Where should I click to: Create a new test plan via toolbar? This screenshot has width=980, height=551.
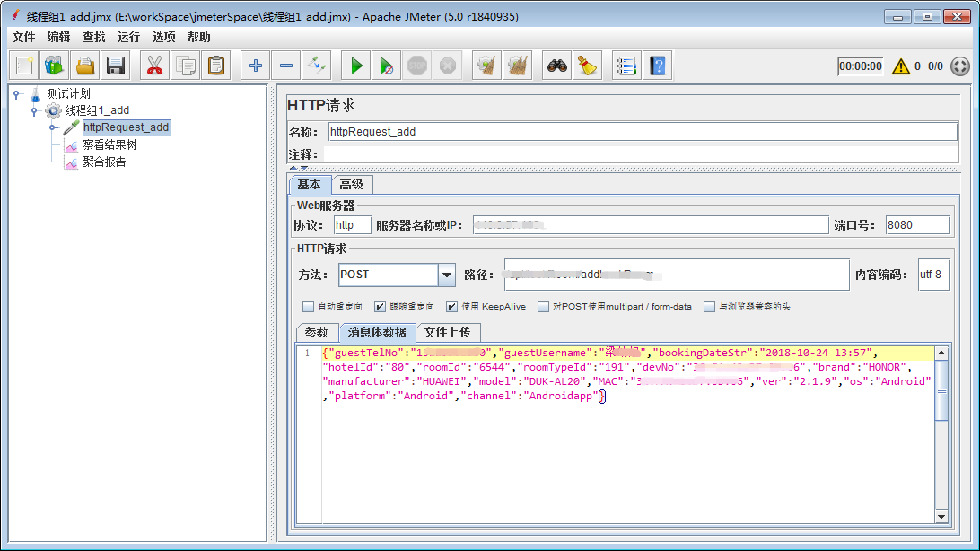point(24,66)
